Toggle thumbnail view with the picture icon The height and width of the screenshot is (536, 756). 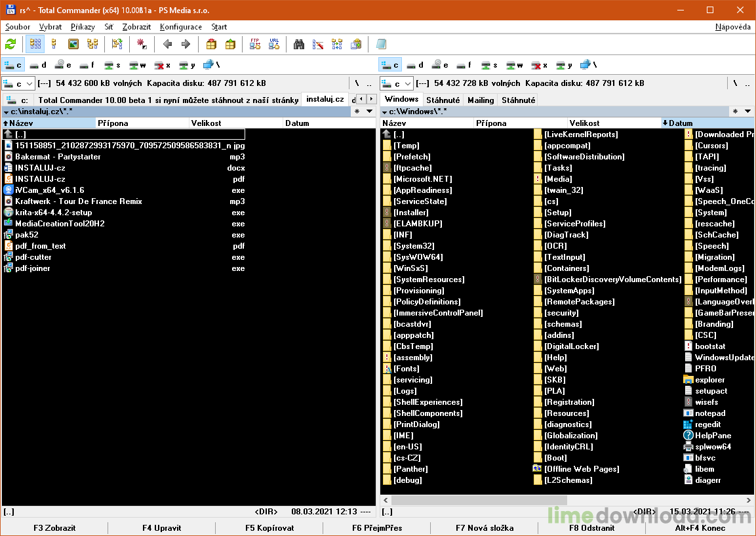[x=73, y=45]
